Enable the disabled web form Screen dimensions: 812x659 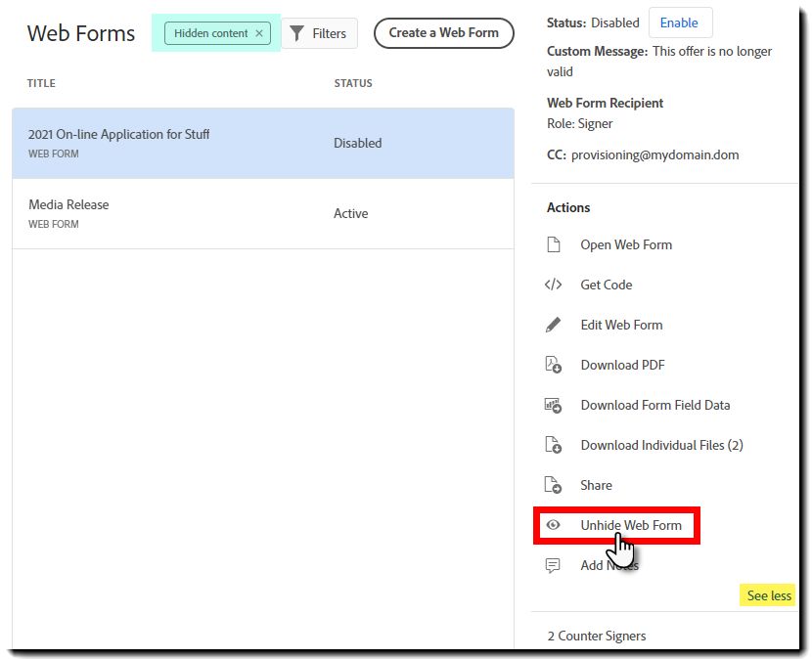(x=679, y=22)
